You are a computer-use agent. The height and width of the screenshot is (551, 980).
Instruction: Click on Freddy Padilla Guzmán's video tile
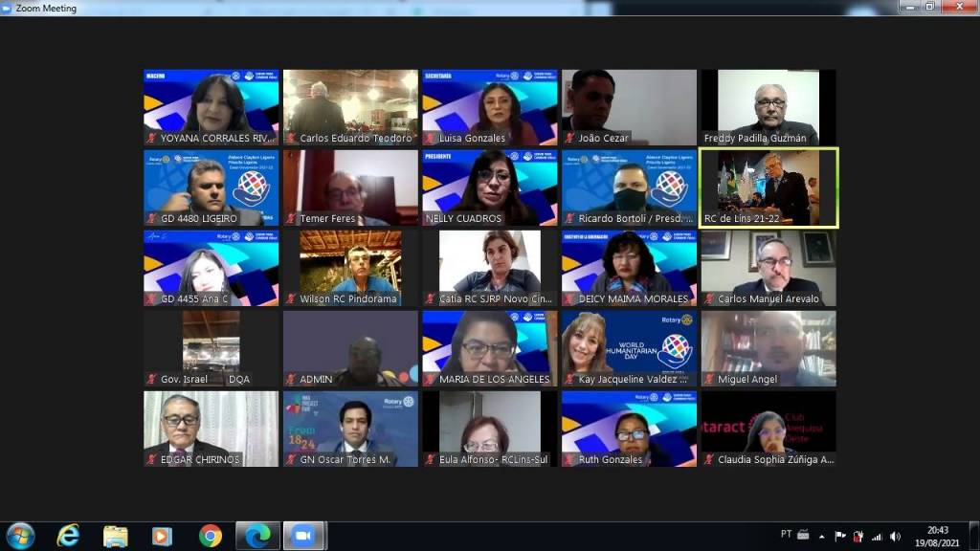(768, 107)
